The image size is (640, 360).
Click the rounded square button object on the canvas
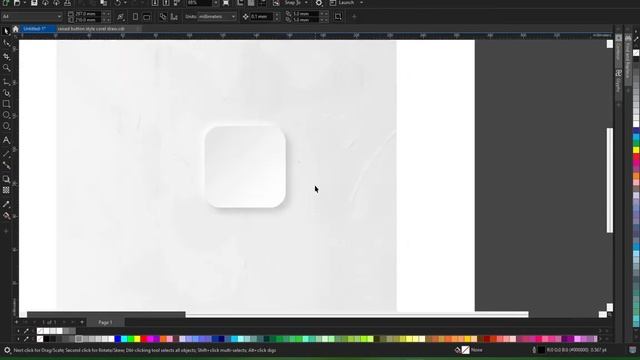click(x=245, y=167)
